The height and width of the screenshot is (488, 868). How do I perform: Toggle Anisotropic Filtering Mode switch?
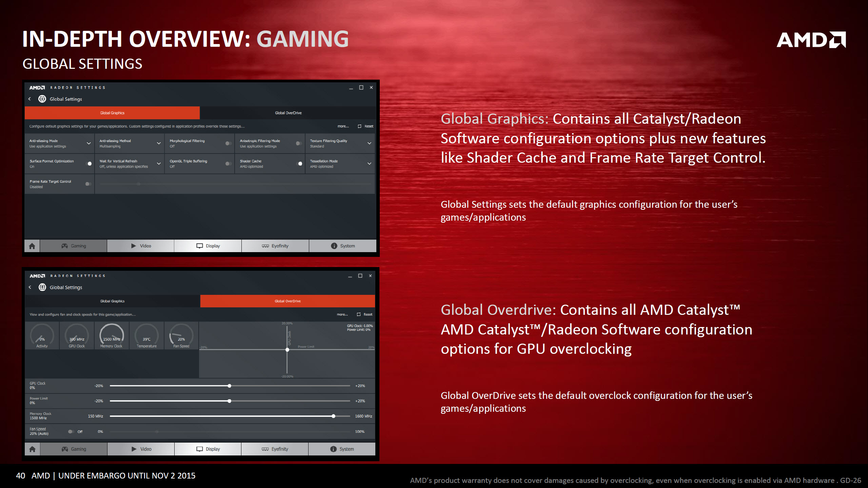tap(299, 143)
